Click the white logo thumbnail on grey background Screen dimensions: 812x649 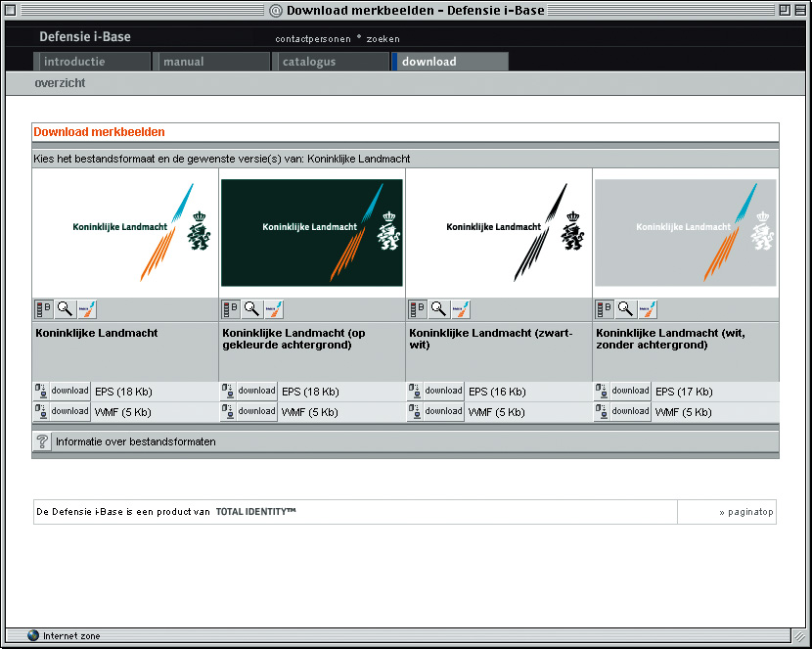(x=686, y=233)
